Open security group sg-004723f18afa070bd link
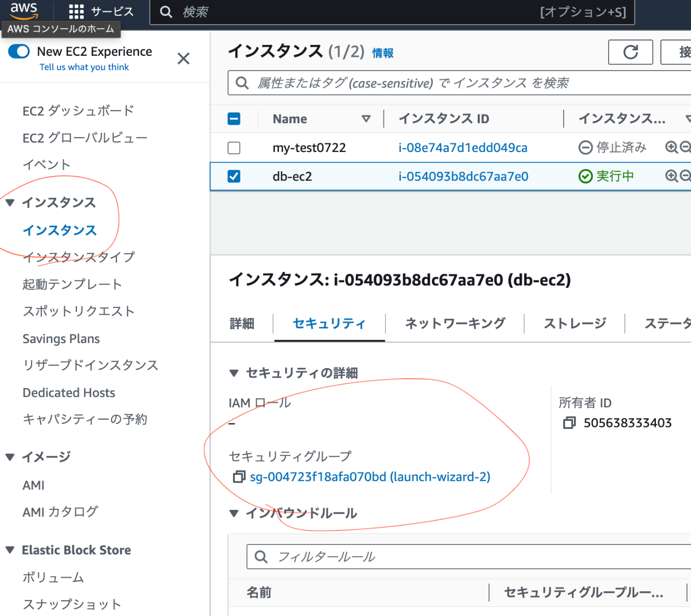Image resolution: width=691 pixels, height=616 pixels. [x=370, y=477]
